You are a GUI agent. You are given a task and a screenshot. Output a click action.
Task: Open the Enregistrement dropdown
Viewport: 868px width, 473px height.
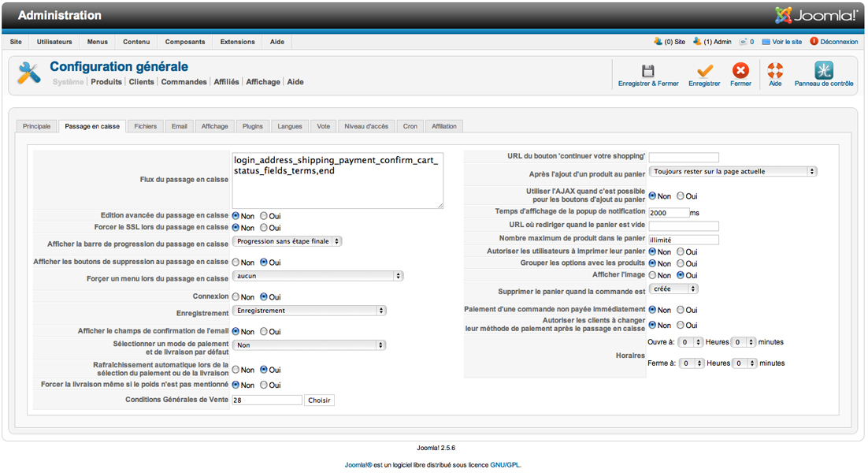(x=309, y=311)
